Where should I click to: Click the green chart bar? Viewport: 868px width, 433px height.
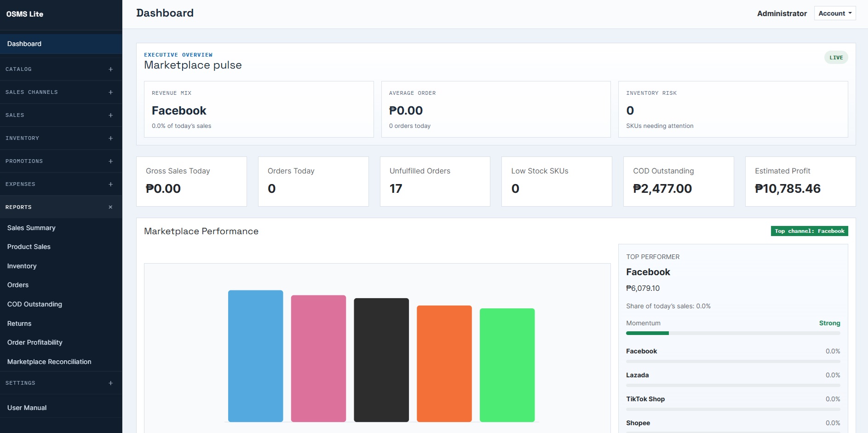coord(507,365)
